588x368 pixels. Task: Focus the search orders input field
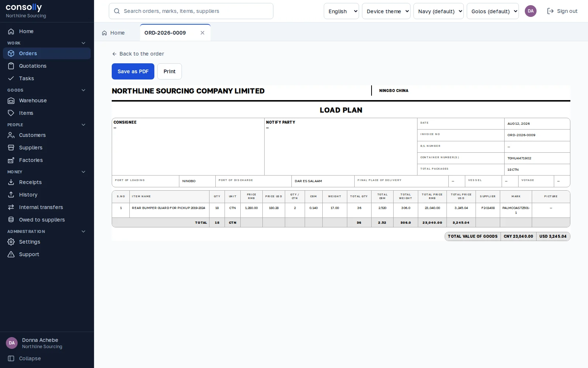point(191,11)
